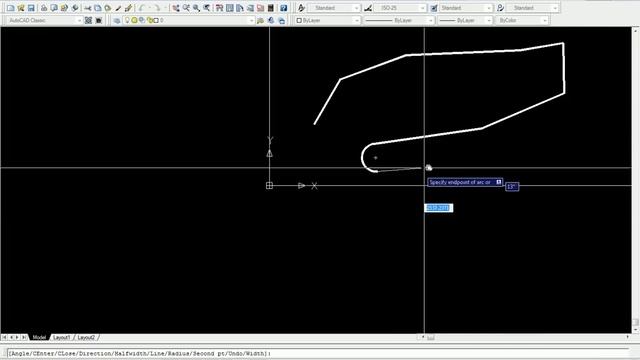
Task: Switch to the Layout1 tab
Action: (x=62, y=338)
